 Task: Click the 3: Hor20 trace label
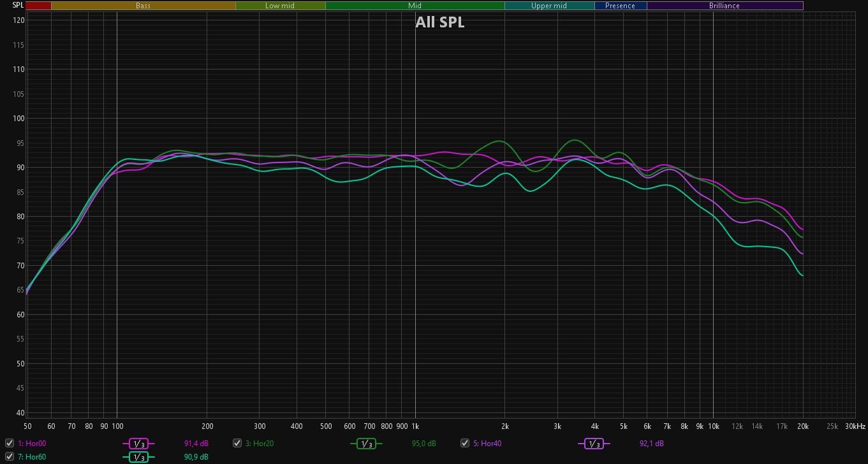tap(260, 444)
